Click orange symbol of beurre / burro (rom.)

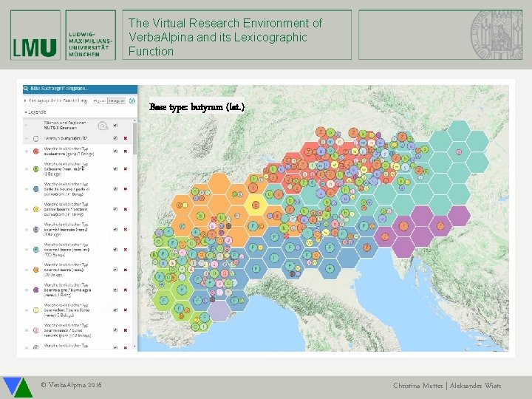(x=36, y=270)
